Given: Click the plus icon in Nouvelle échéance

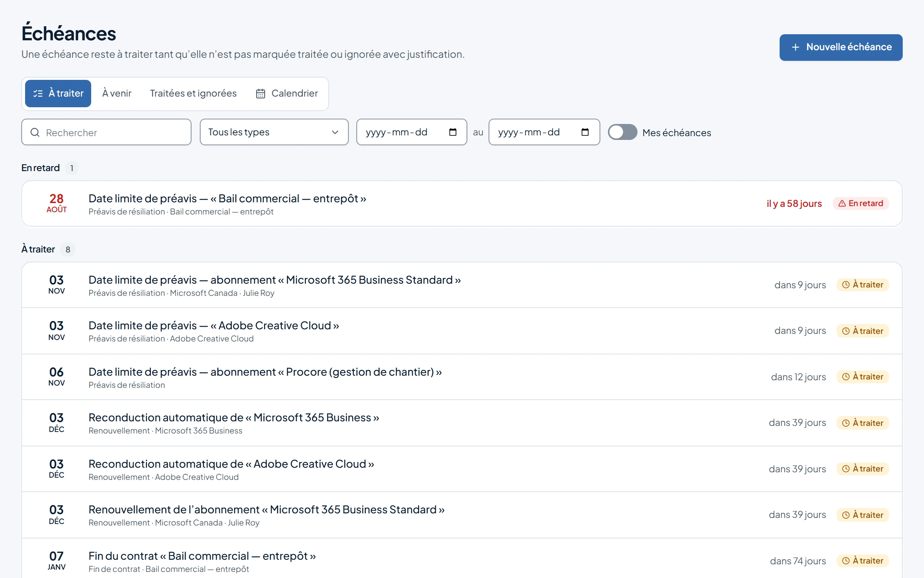Looking at the screenshot, I should (x=795, y=47).
